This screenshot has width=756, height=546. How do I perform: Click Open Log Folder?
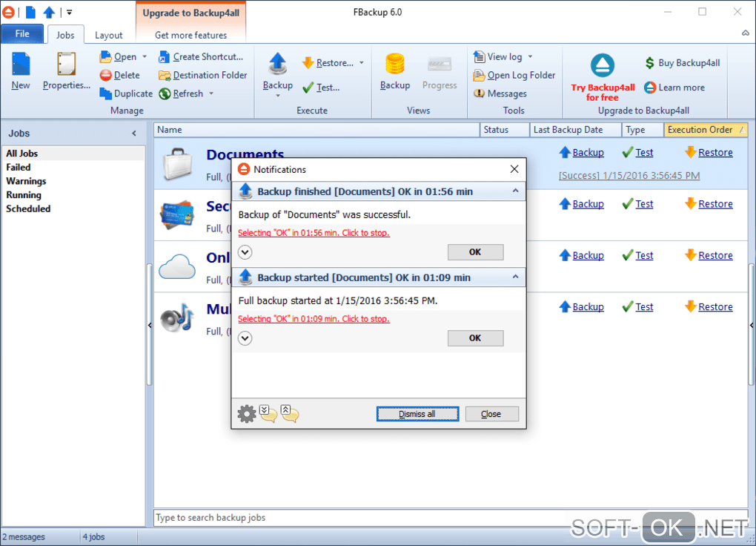(x=514, y=76)
